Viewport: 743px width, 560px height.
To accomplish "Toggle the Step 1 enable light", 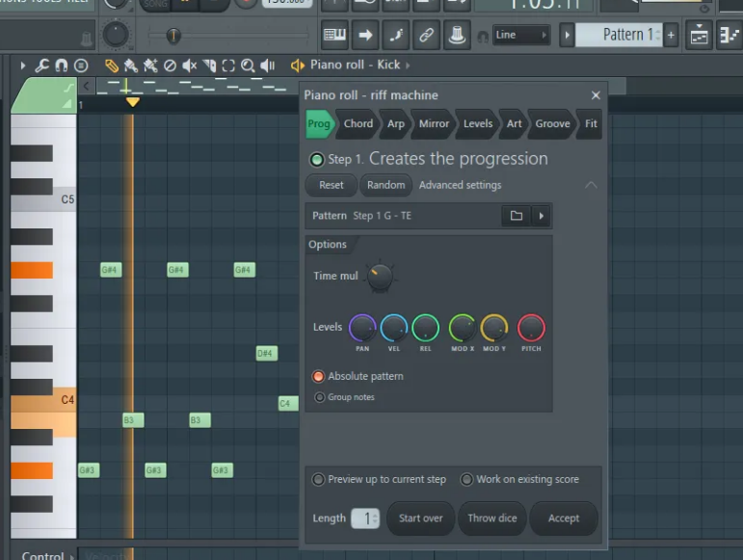I will (317, 160).
